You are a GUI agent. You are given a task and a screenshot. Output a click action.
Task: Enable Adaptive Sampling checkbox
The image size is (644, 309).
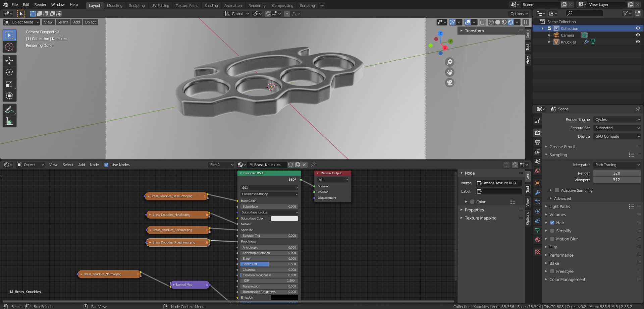[x=557, y=190]
